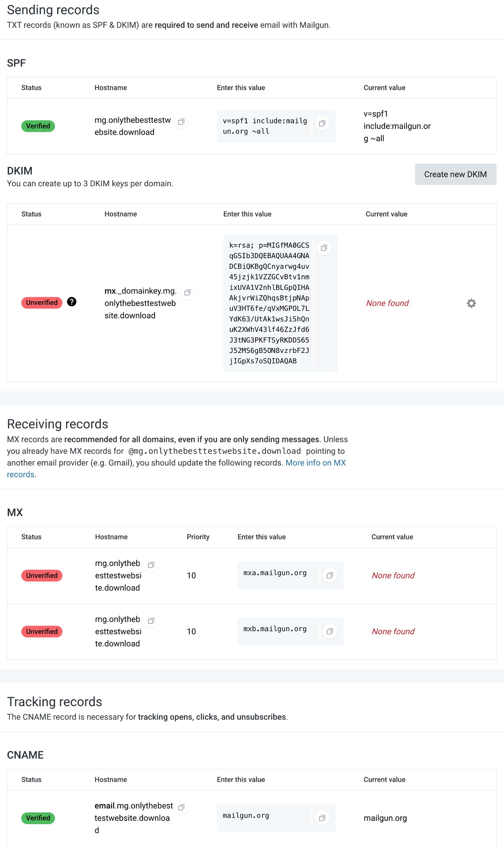Click the 'Tracking records' heading
The image size is (504, 846).
point(54,701)
